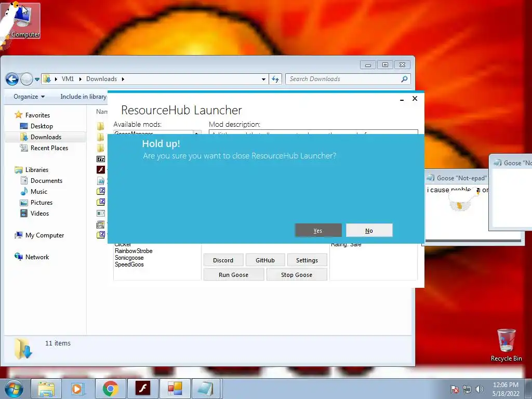Go back in Explorer navigation
Image resolution: width=532 pixels, height=399 pixels.
12,79
